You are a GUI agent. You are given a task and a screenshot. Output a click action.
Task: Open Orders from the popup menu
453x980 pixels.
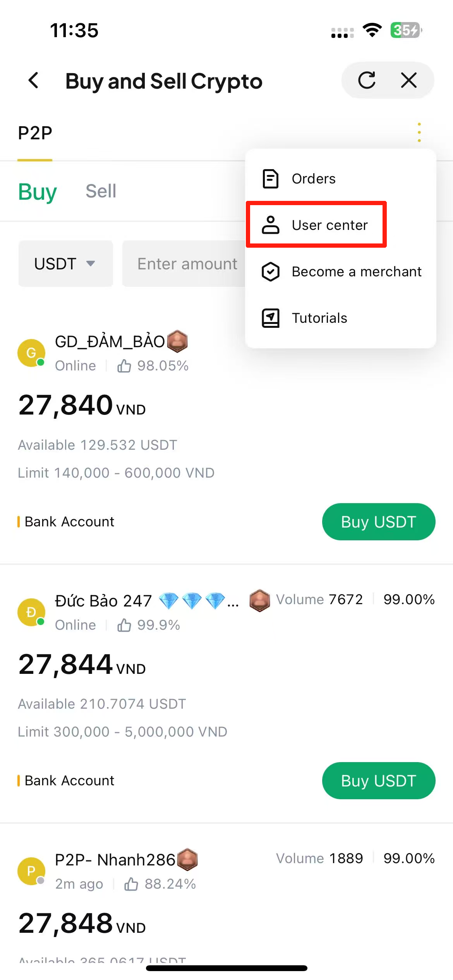coord(314,179)
